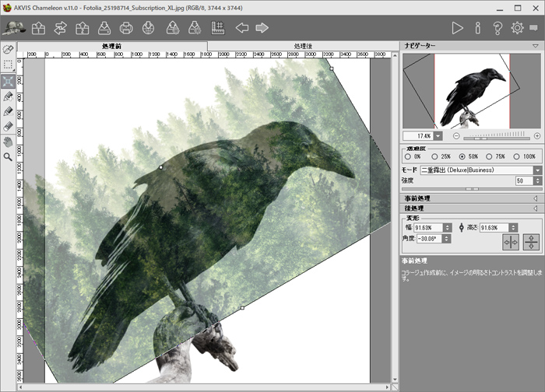Open the mode dropdown showing 二重露出

tap(481, 170)
